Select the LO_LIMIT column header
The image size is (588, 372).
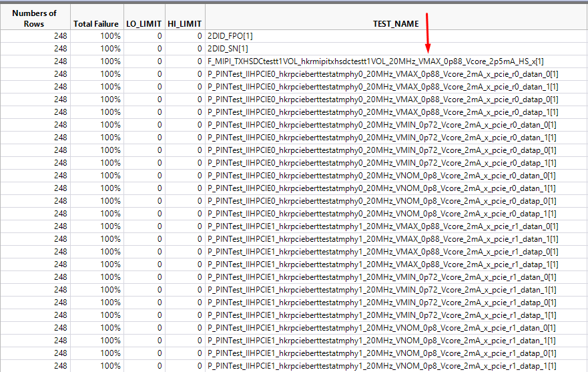(x=144, y=17)
